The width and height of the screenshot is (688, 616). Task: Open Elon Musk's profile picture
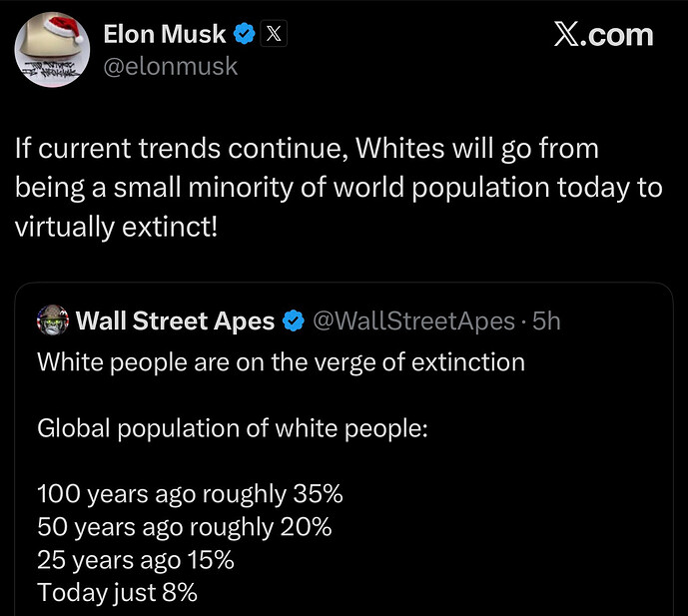pyautogui.click(x=52, y=51)
